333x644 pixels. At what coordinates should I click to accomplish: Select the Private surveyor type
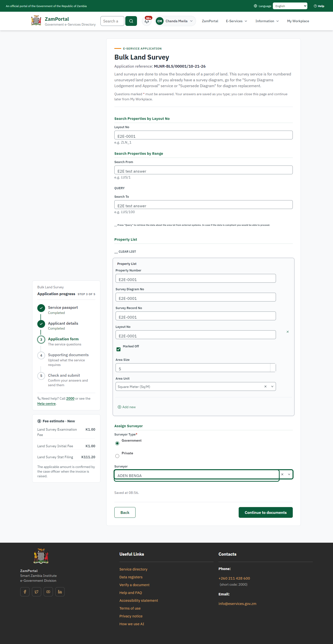(117, 456)
